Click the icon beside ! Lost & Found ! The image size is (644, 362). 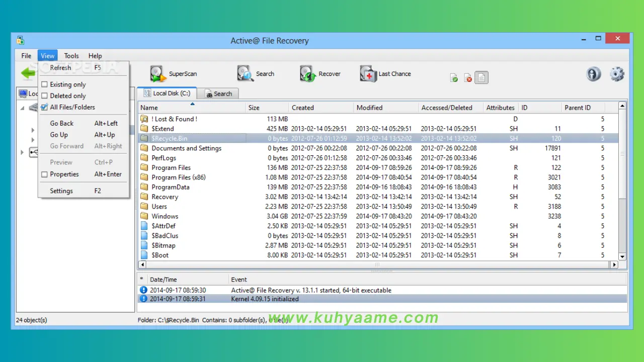click(144, 119)
